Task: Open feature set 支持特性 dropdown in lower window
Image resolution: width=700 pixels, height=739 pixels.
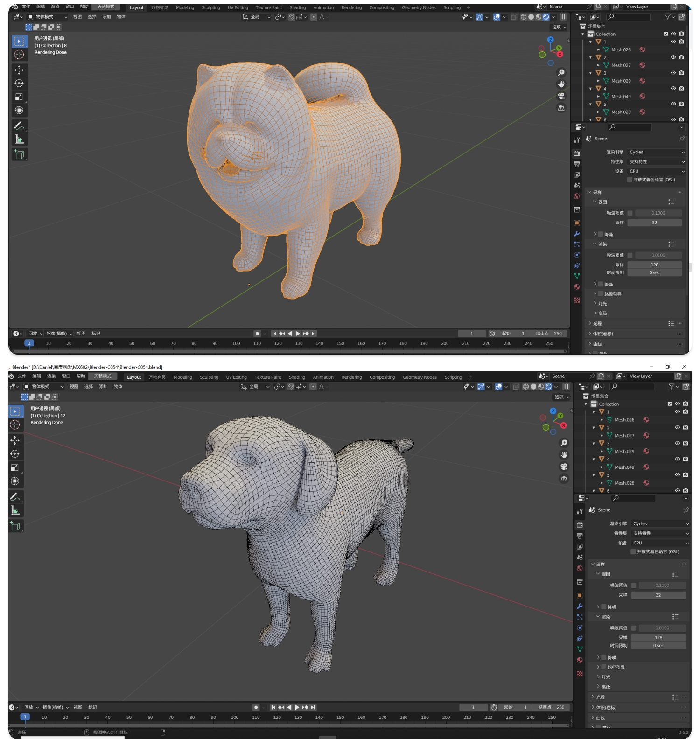Action: pos(660,533)
